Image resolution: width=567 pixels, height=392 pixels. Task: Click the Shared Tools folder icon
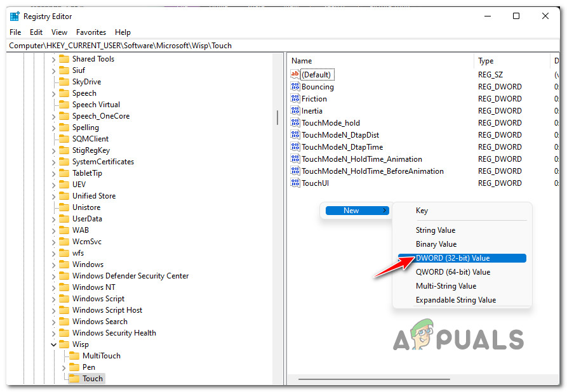point(64,59)
